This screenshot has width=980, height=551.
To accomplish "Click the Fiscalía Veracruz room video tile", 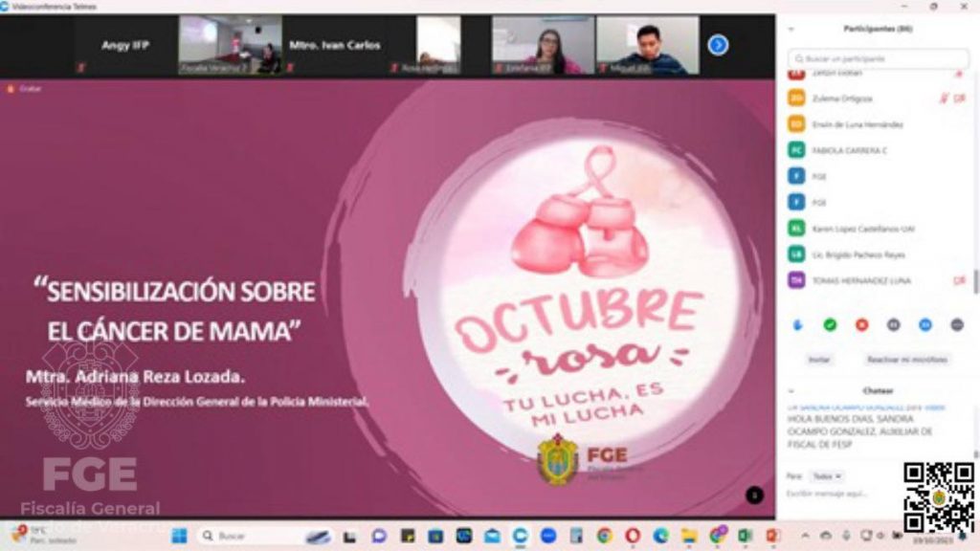I will click(x=231, y=45).
